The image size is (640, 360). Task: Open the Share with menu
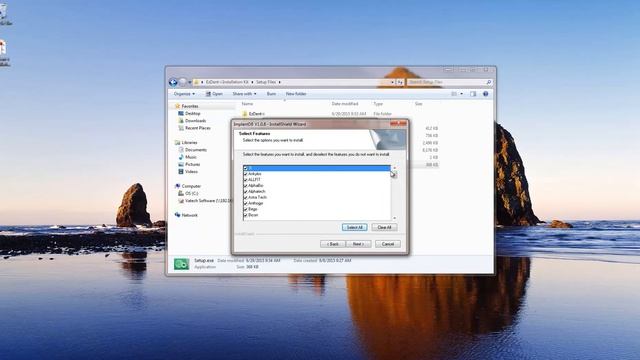pos(244,94)
